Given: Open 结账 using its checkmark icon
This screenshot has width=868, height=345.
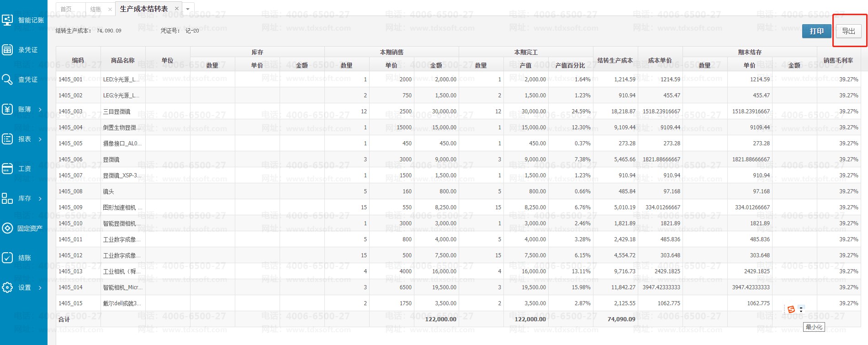Looking at the screenshot, I should [7, 258].
